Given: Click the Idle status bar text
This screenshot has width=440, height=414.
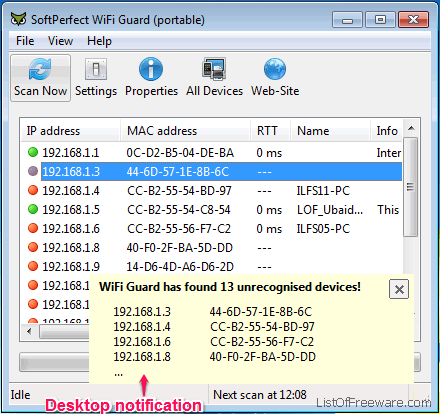Looking at the screenshot, I should [x=20, y=395].
